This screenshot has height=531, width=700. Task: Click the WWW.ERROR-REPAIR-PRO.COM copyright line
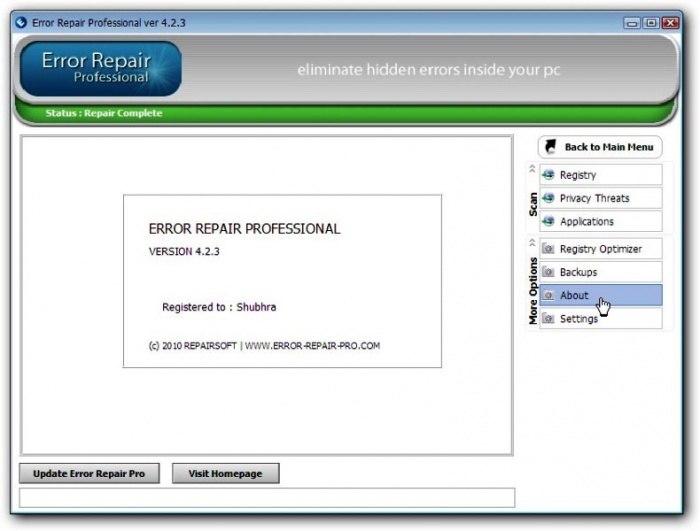click(264, 346)
